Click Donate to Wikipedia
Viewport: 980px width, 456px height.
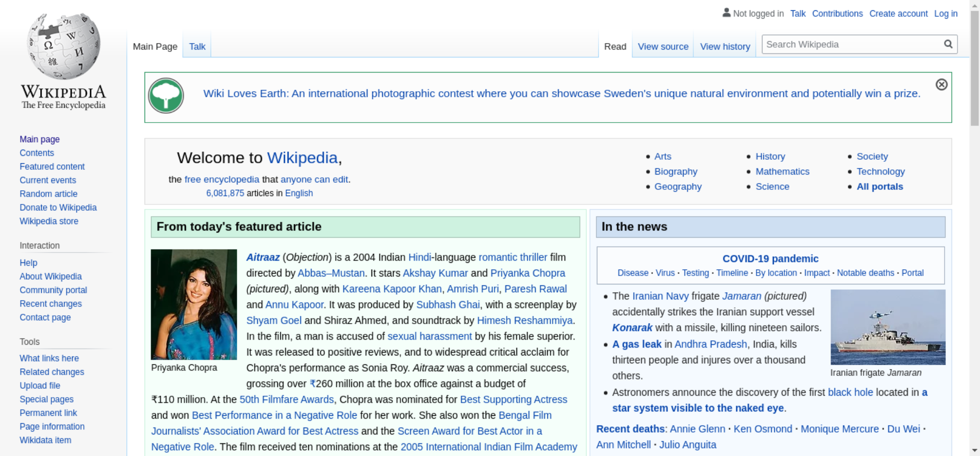[x=58, y=208]
